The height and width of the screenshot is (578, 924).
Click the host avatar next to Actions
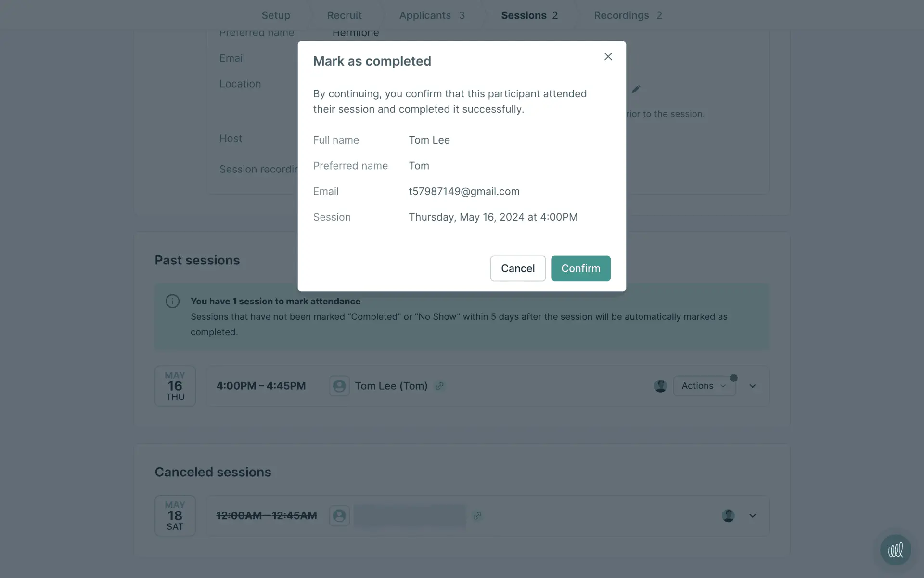pyautogui.click(x=660, y=386)
